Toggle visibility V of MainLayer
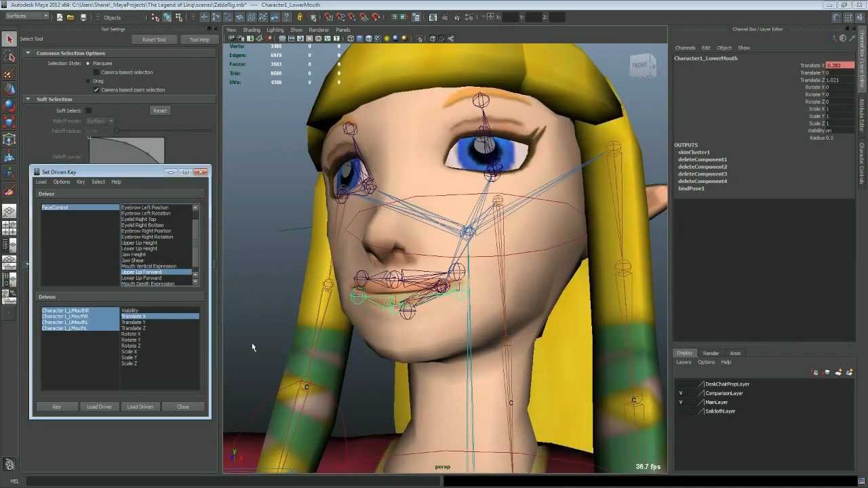 [x=681, y=402]
